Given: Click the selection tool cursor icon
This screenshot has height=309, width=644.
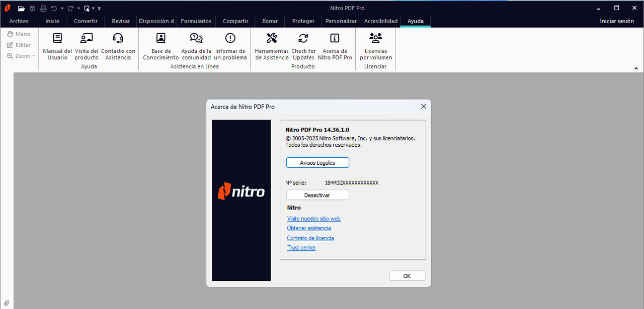Looking at the screenshot, I should [87, 9].
